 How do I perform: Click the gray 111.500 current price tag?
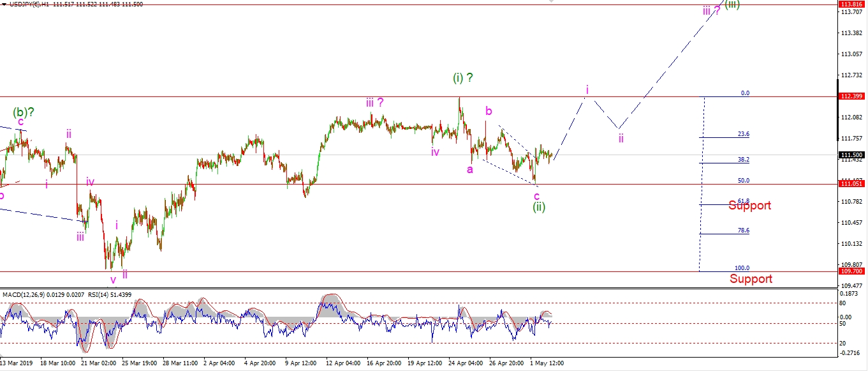(x=851, y=155)
